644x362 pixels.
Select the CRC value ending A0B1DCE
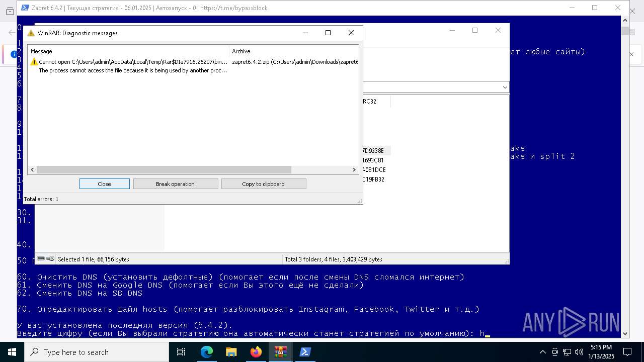[x=374, y=170]
